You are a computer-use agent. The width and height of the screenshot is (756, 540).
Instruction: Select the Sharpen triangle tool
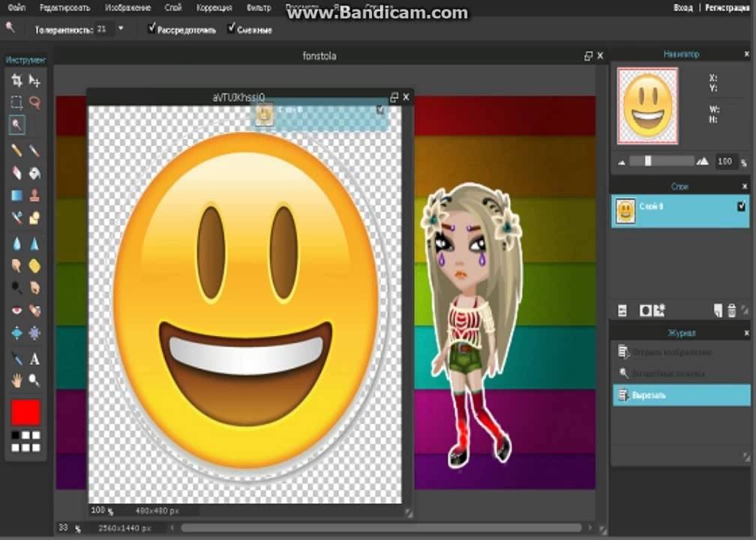click(x=34, y=244)
